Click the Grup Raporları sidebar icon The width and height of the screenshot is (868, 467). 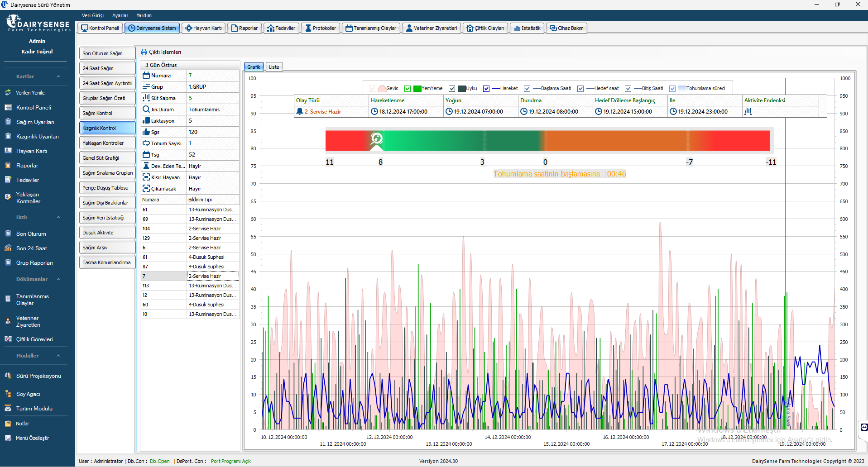pos(8,262)
